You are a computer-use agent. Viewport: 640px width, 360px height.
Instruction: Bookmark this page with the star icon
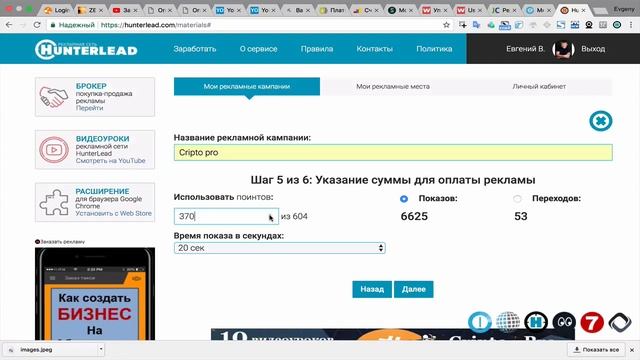coord(447,25)
